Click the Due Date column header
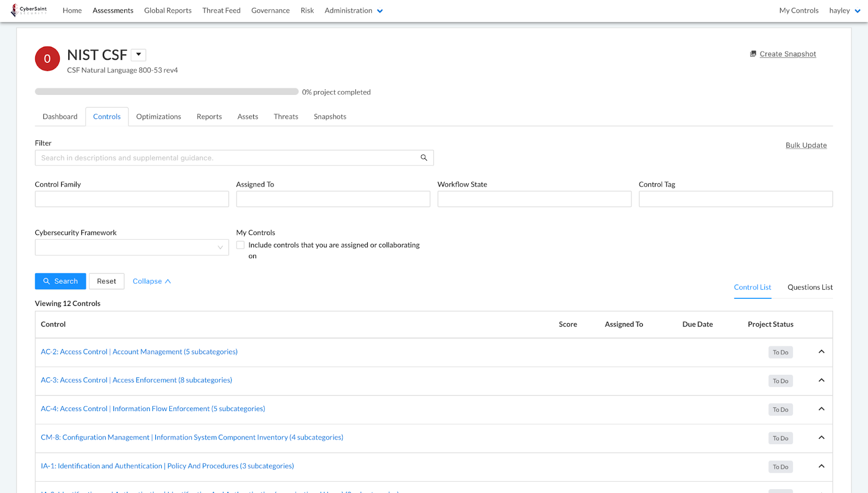 [x=698, y=324]
